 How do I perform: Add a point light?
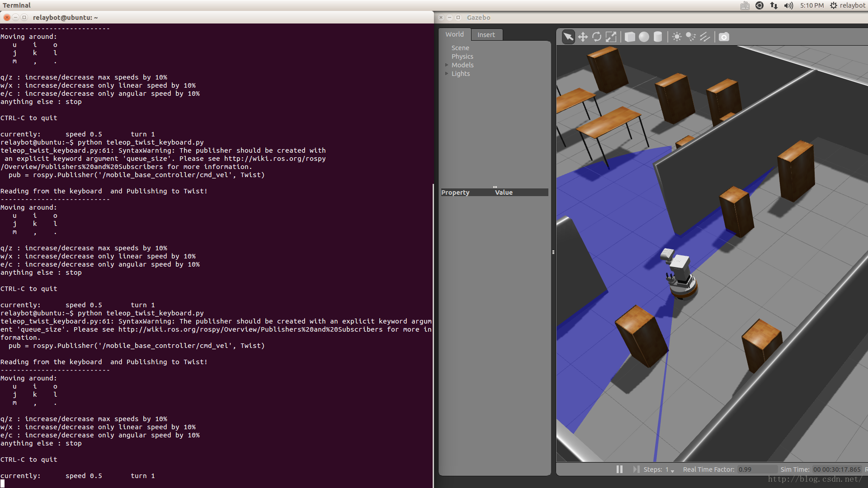677,37
